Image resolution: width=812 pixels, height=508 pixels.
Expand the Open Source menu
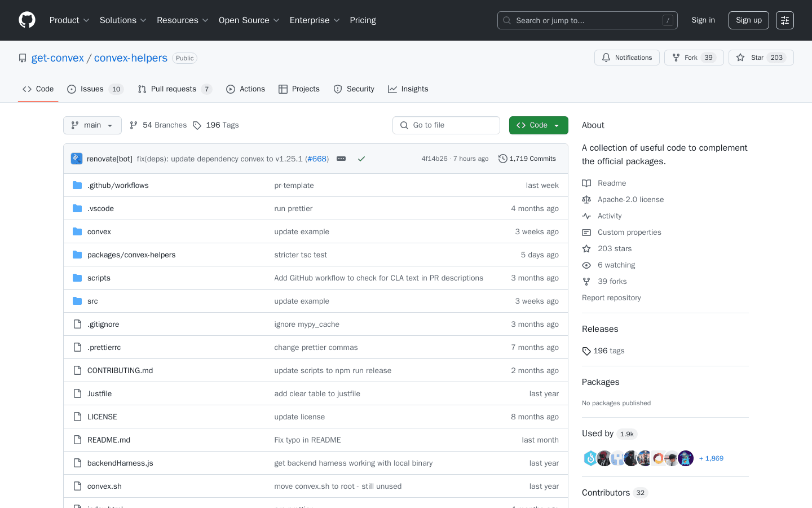(249, 20)
